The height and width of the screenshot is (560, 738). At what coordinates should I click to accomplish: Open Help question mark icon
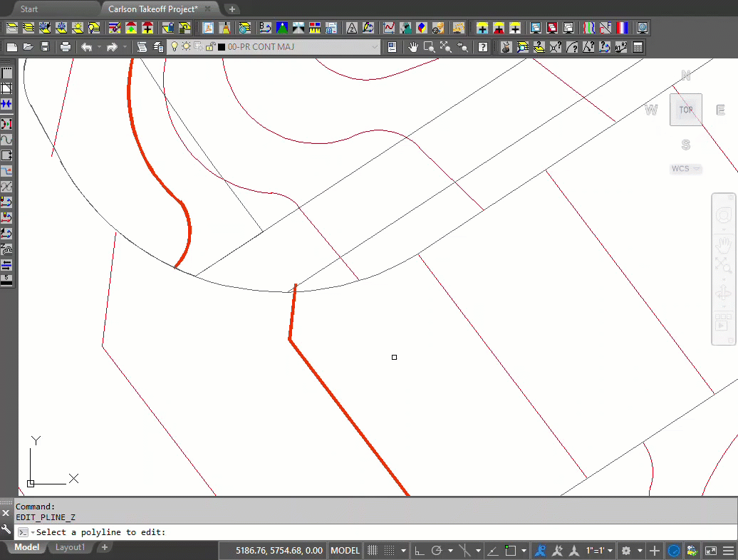pyautogui.click(x=483, y=47)
